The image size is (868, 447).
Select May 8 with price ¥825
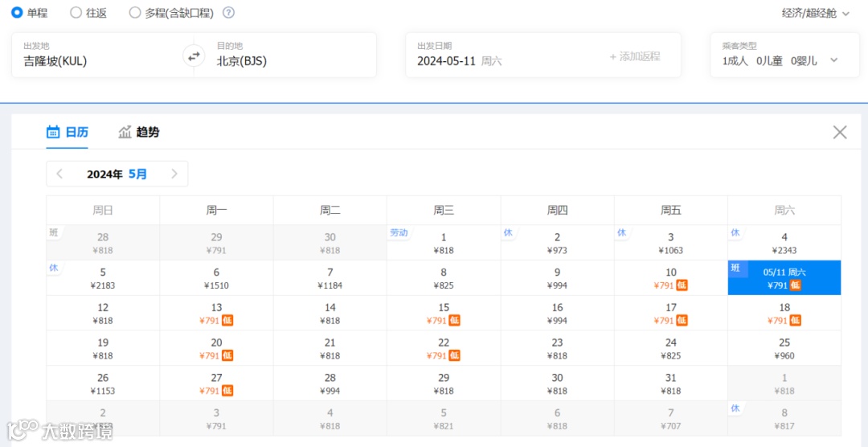point(444,278)
